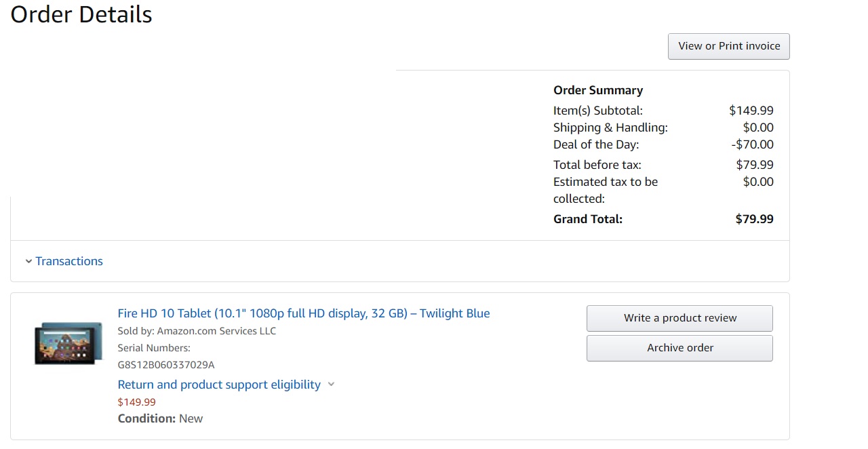Viewport: 868px width, 449px height.
Task: Click the Sold by Amazon.com Services LLC text
Action: tap(197, 331)
